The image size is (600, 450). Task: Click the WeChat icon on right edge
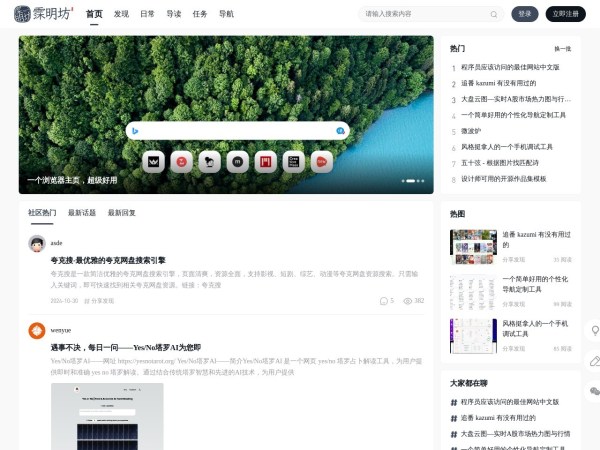coord(594,390)
